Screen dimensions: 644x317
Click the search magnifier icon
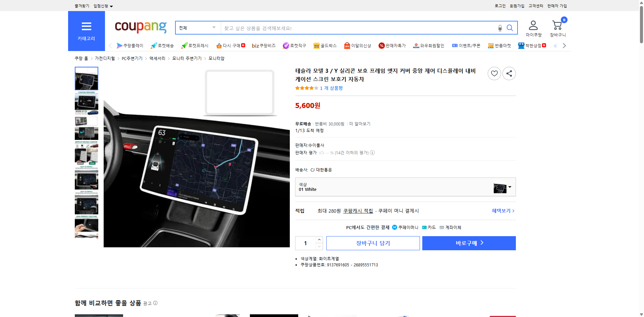509,28
